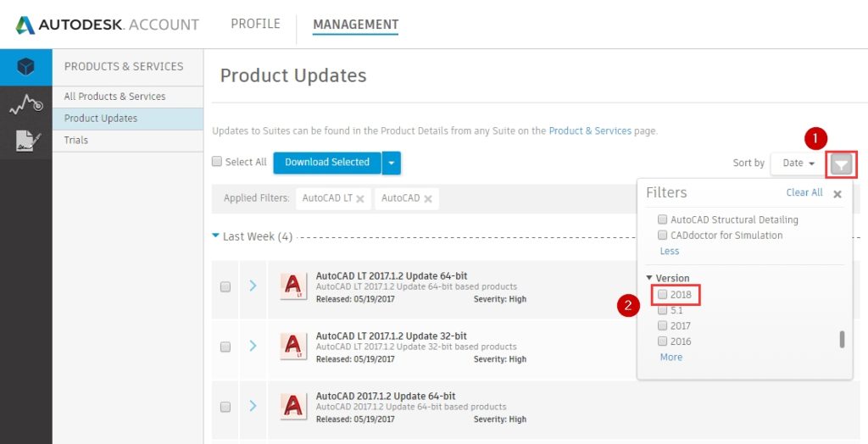868x444 pixels.
Task: Enable the 2018 version filter checkbox
Action: point(663,295)
